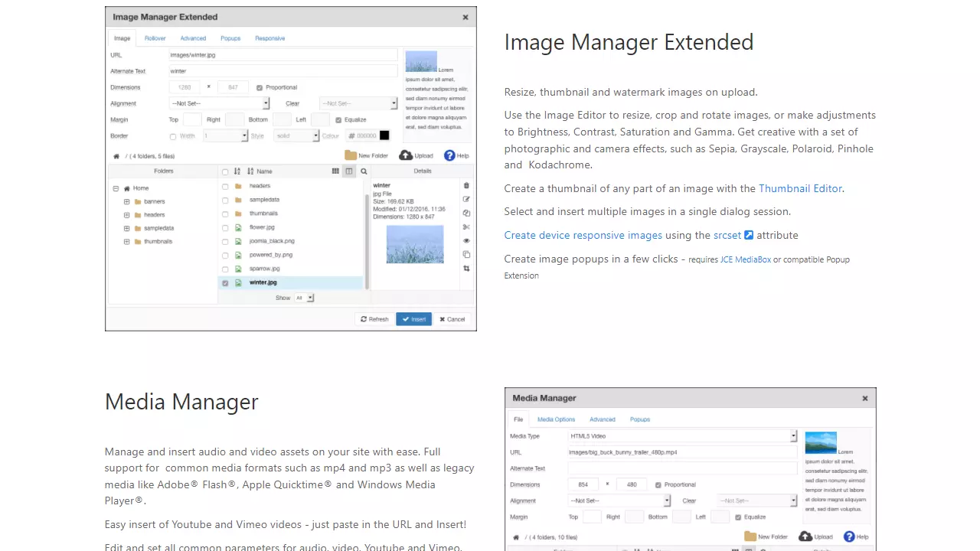Click the delete trash icon in Image Manager details

466,185
